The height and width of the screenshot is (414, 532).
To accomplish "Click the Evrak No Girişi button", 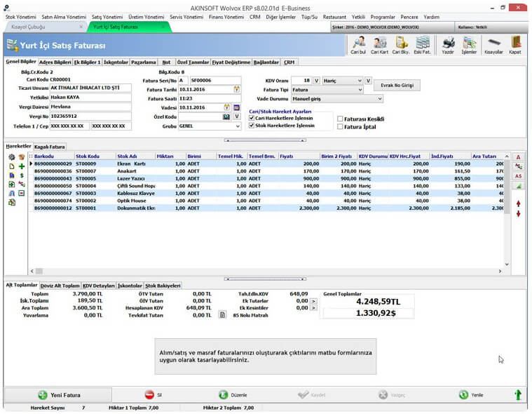I will (397, 85).
